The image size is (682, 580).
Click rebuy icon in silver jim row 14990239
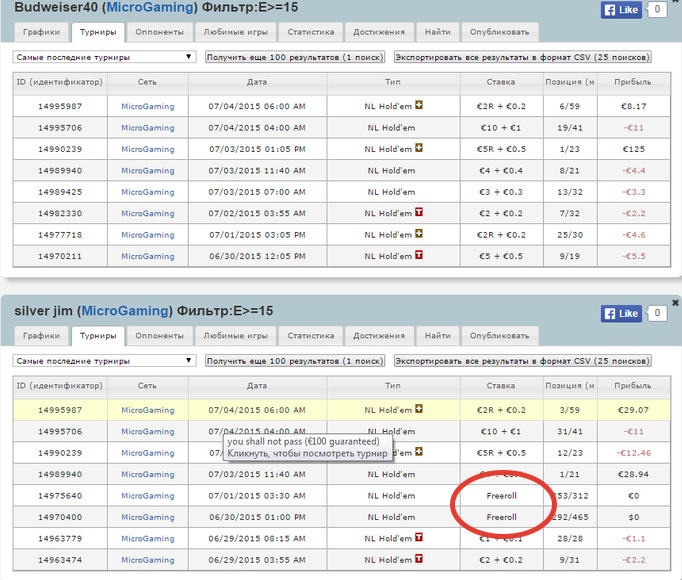419,452
